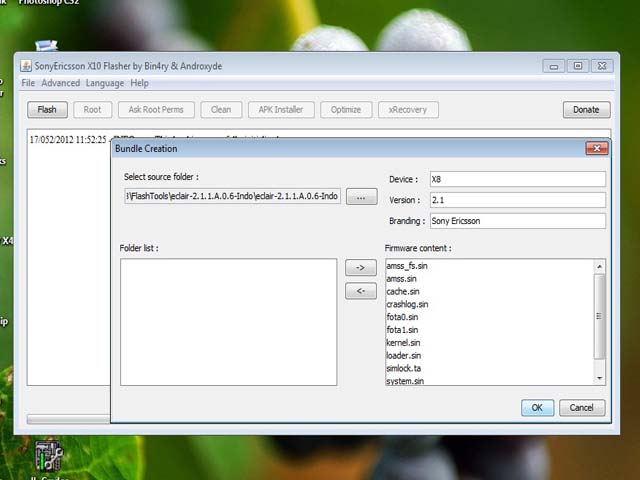Maximize the X10 Flasher window
The height and width of the screenshot is (480, 640).
coord(578,66)
